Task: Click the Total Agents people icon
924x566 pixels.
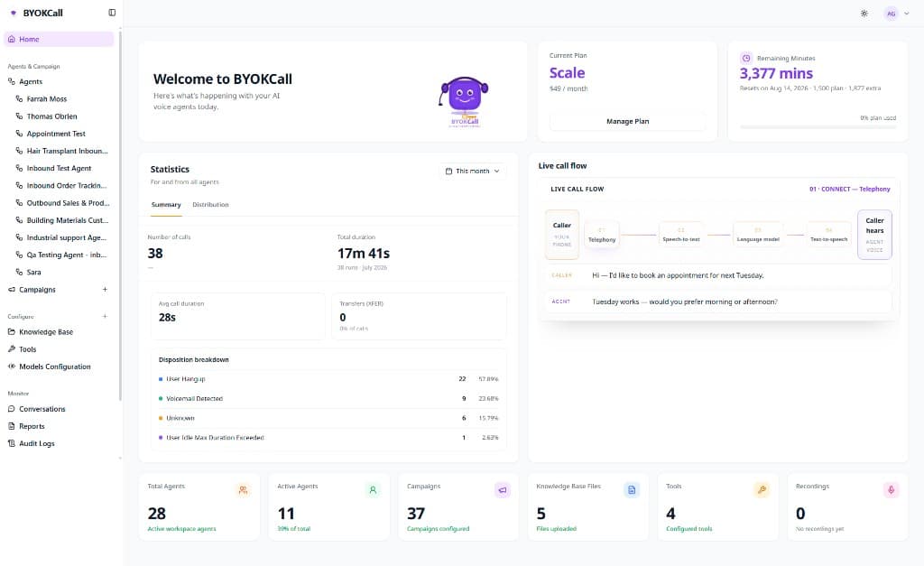Action: click(243, 490)
